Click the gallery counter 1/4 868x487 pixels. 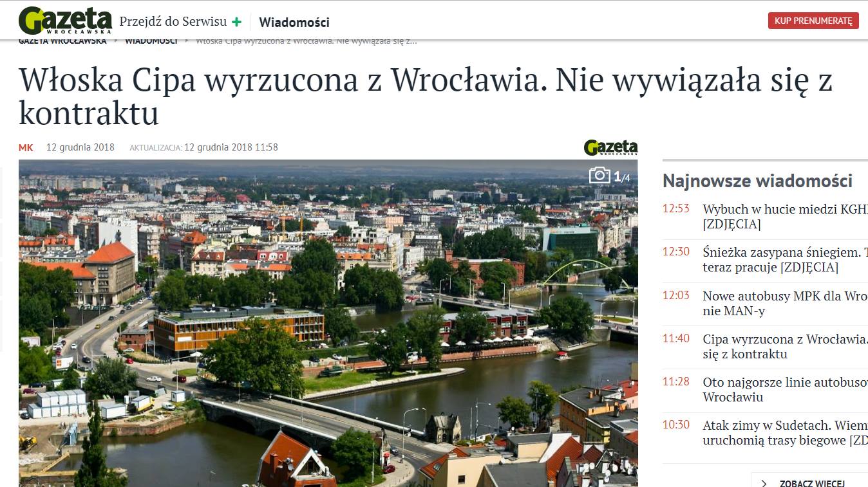click(621, 177)
